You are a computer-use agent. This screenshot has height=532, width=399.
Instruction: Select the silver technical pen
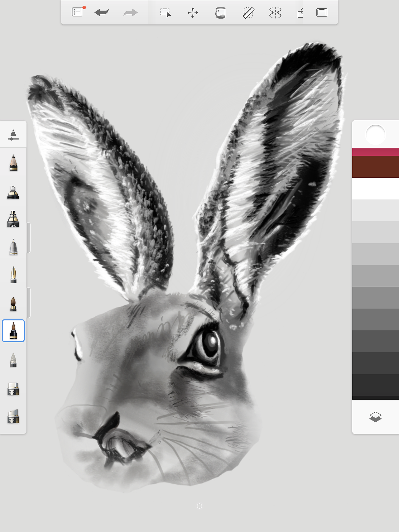[x=13, y=247]
